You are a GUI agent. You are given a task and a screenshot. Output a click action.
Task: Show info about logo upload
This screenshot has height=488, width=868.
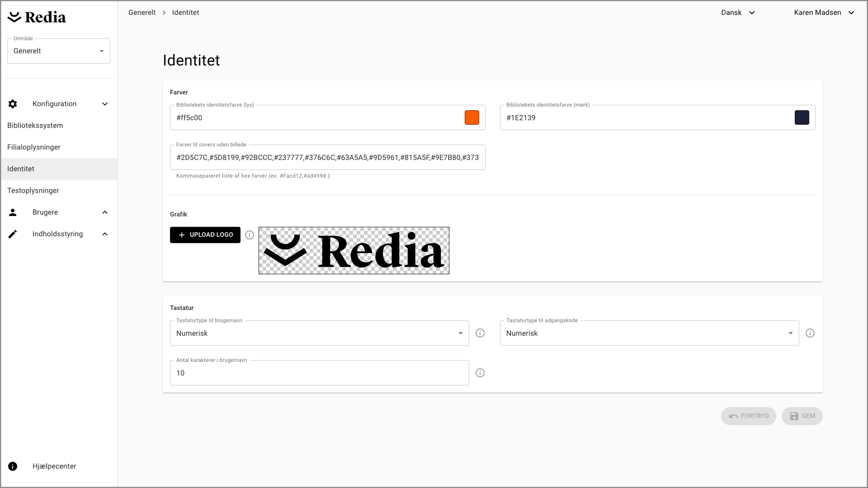click(249, 235)
